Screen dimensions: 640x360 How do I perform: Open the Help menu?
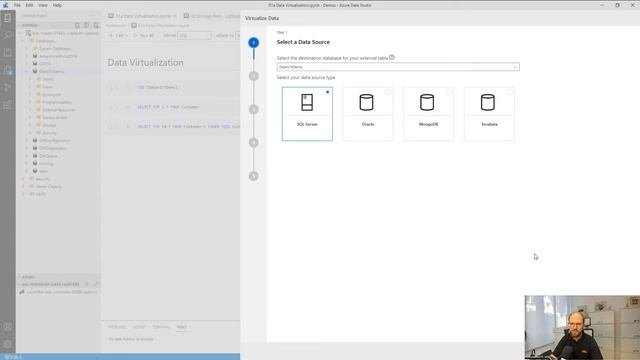57,5
